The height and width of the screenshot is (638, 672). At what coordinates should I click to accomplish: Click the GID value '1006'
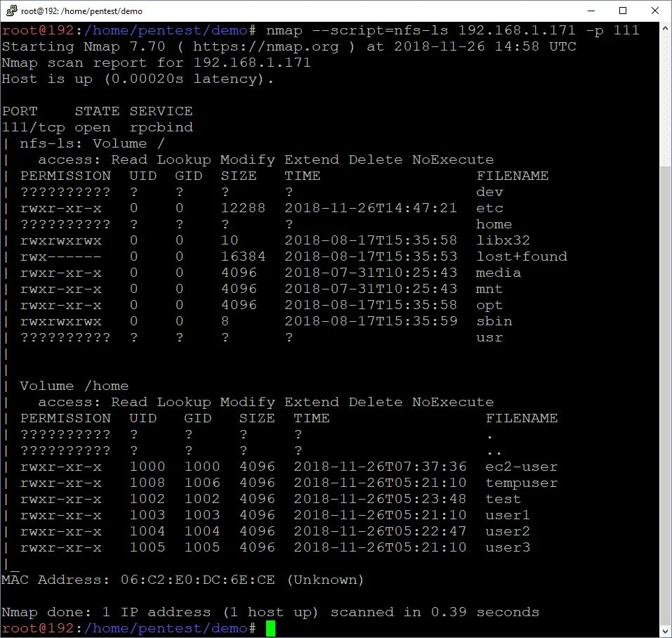coord(202,483)
